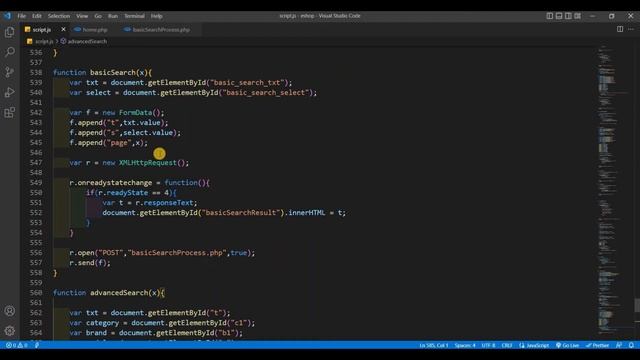Open editor More Actions ellipsis
Image resolution: width=640 pixels, height=360 pixels.
(x=631, y=29)
